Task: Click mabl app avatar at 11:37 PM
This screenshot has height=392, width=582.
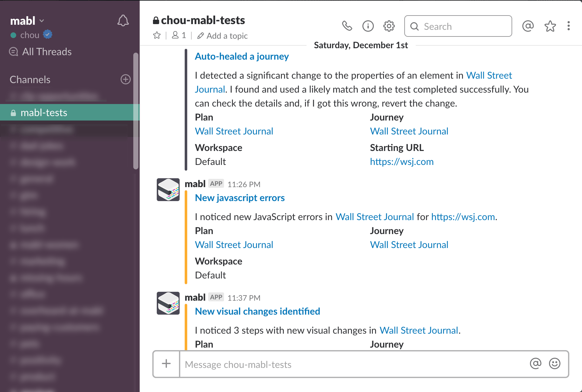Action: (168, 303)
